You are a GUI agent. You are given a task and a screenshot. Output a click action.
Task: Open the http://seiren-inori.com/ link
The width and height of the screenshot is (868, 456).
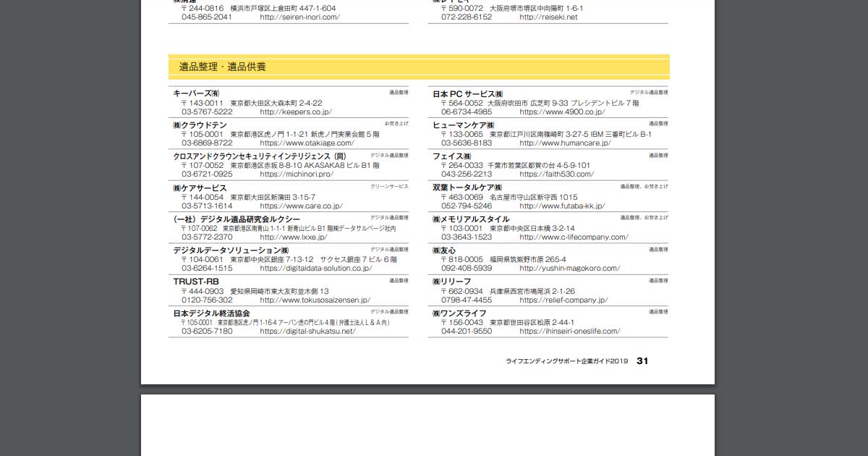[x=299, y=17]
